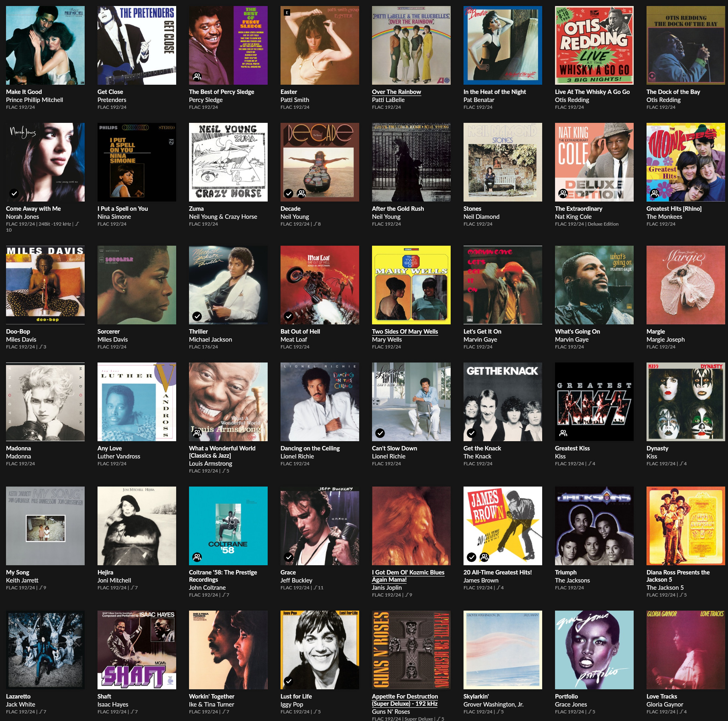Click artist name Michael Jackson

tap(210, 340)
